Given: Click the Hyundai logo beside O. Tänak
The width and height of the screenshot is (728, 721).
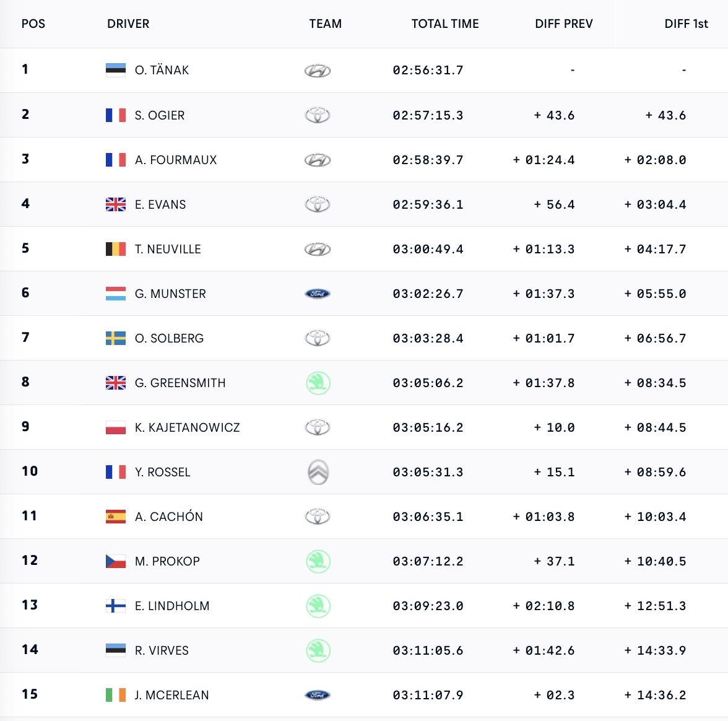Looking at the screenshot, I should (318, 71).
